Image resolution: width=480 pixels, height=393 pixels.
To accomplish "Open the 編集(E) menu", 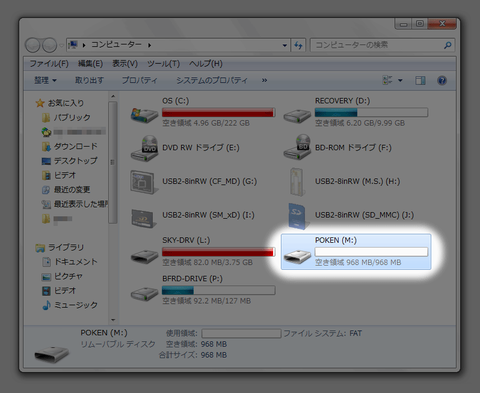I will pos(90,64).
